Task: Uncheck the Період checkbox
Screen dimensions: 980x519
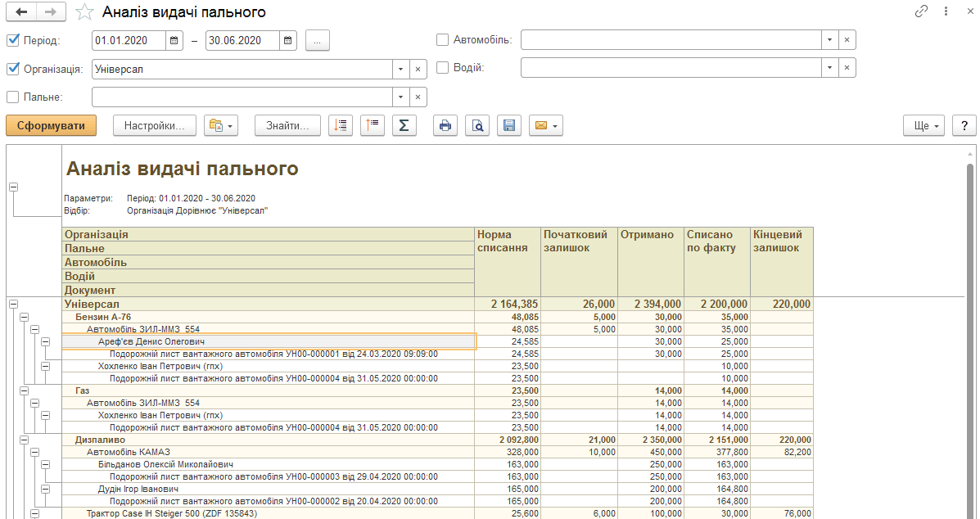Action: 12,41
